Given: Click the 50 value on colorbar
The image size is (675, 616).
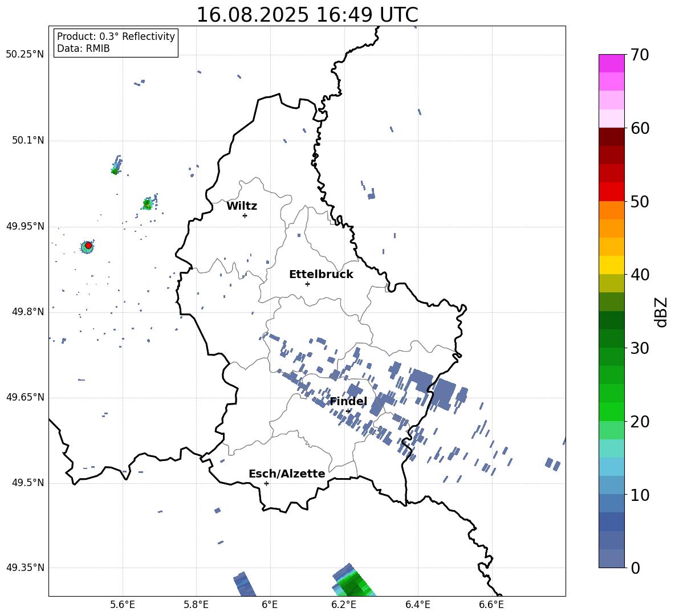Looking at the screenshot, I should click(x=640, y=201).
